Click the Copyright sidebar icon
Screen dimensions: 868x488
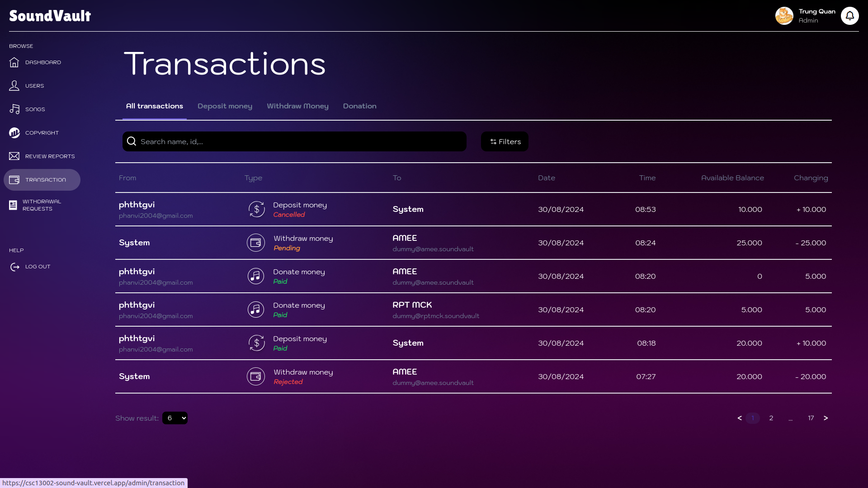click(14, 132)
